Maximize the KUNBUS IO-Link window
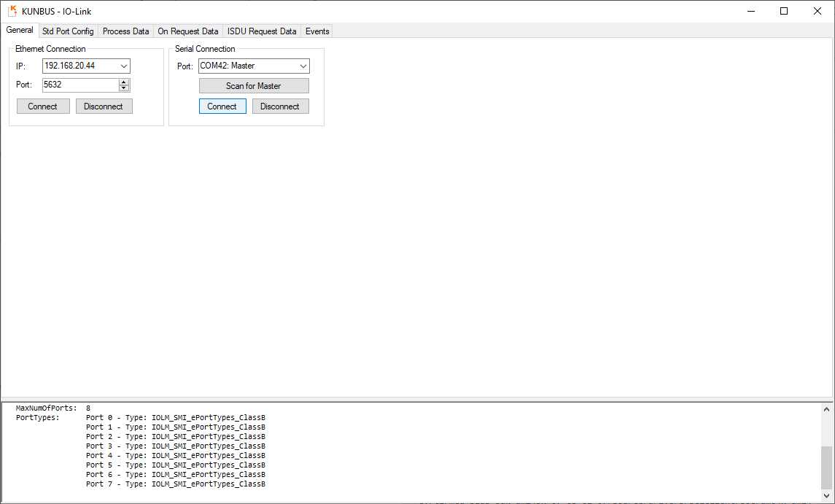 click(x=784, y=11)
